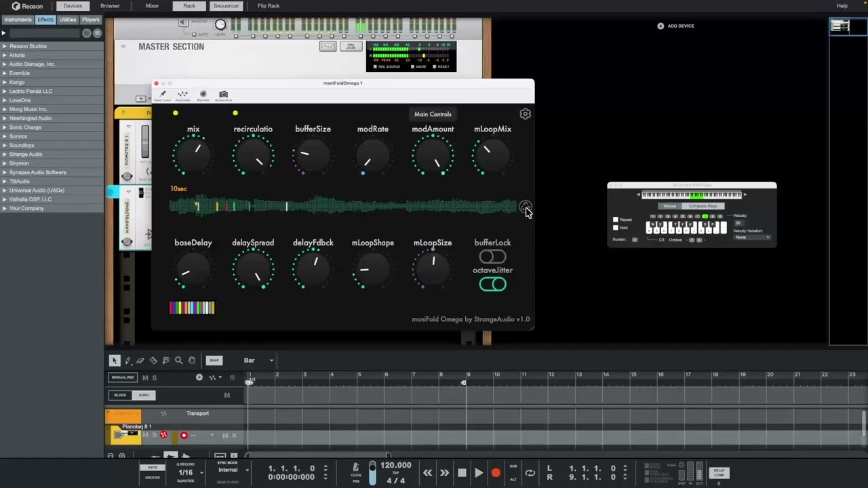
Task: Toggle the DELAY COMP button
Action: click(719, 472)
